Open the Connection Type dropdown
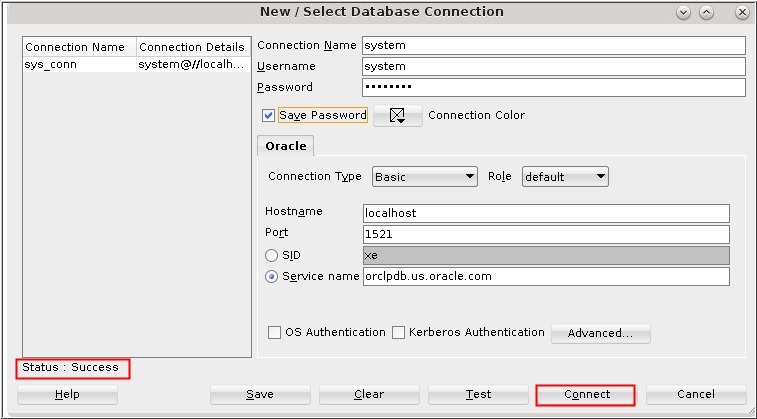Screen dimensions: 757x419 [x=425, y=177]
